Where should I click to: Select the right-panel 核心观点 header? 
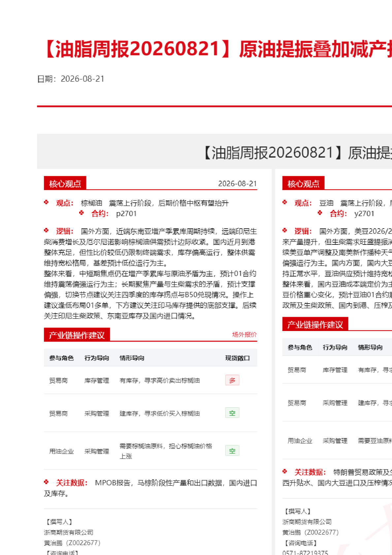point(303,183)
